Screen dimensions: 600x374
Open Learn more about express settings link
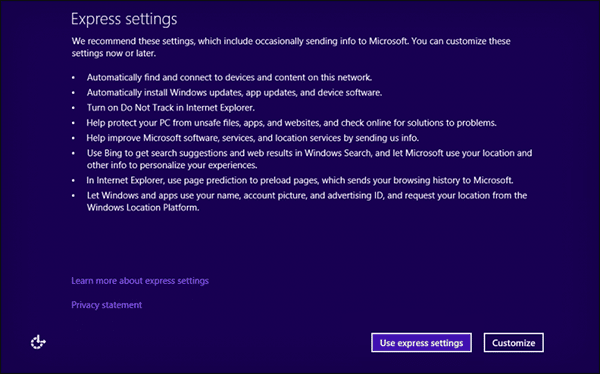click(140, 281)
